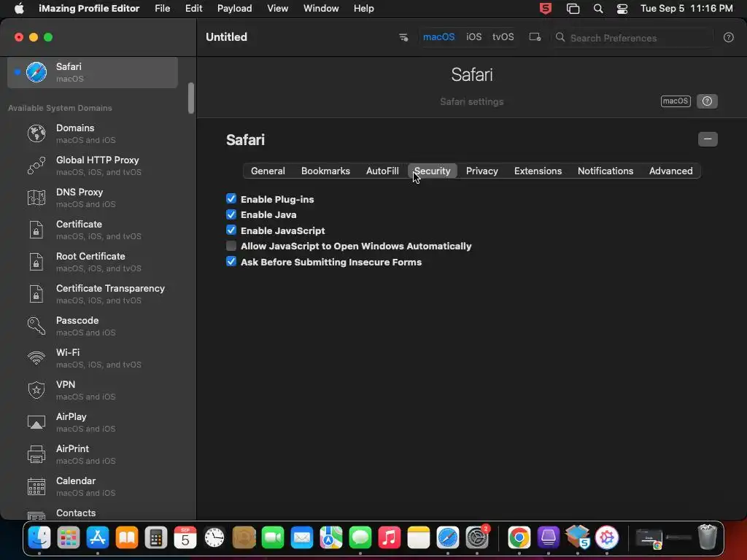Open the Privacy tab
The width and height of the screenshot is (747, 560).
point(481,171)
